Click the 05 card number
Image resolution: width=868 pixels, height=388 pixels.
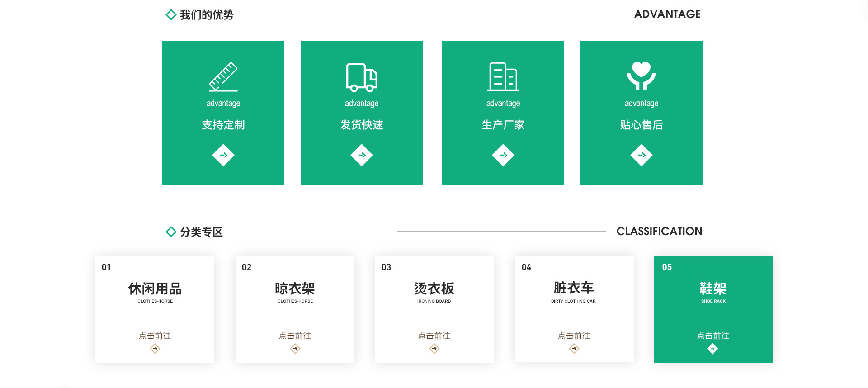tap(667, 267)
